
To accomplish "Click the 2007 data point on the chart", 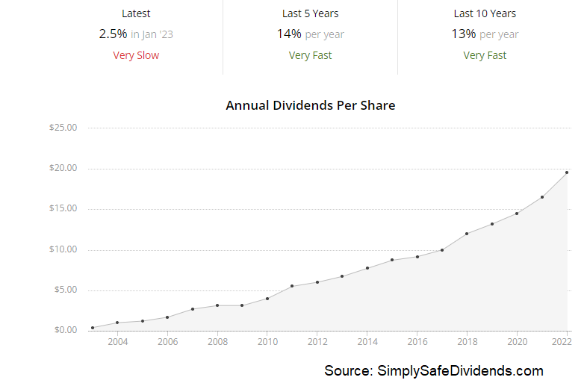I will 193,309.
